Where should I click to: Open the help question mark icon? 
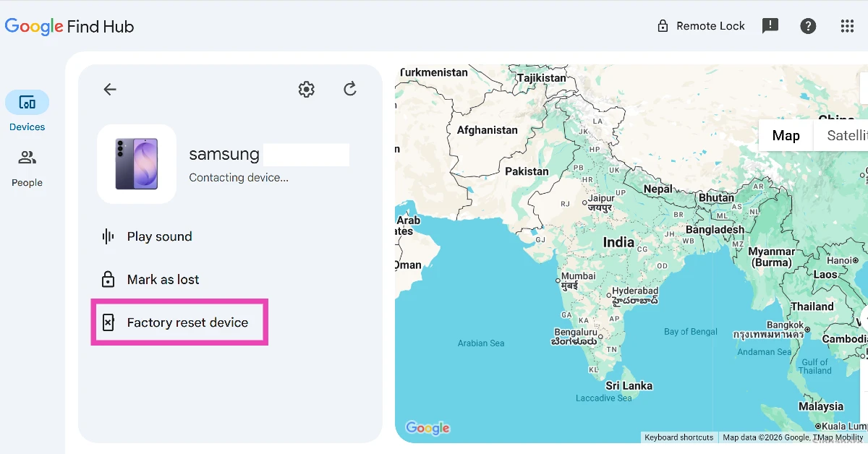coord(808,26)
